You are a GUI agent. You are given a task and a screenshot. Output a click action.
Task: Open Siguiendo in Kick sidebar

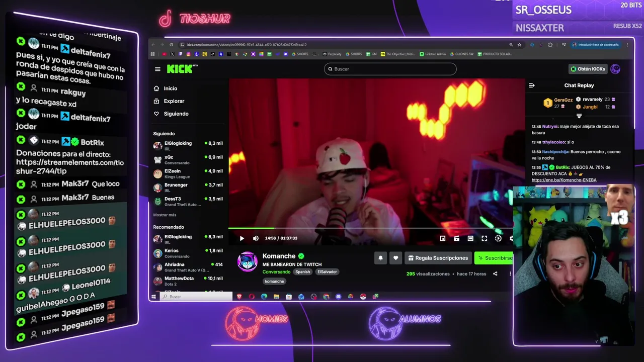[x=172, y=114]
